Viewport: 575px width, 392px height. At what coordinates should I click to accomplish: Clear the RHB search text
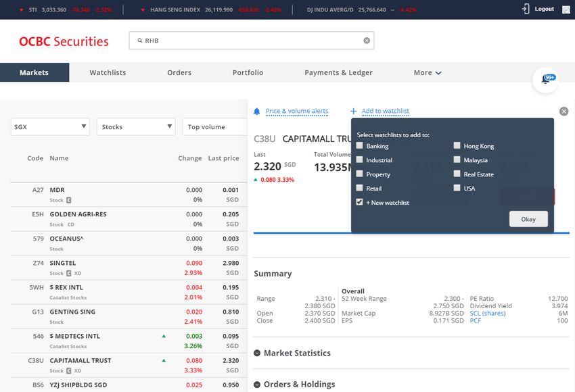[x=367, y=41]
